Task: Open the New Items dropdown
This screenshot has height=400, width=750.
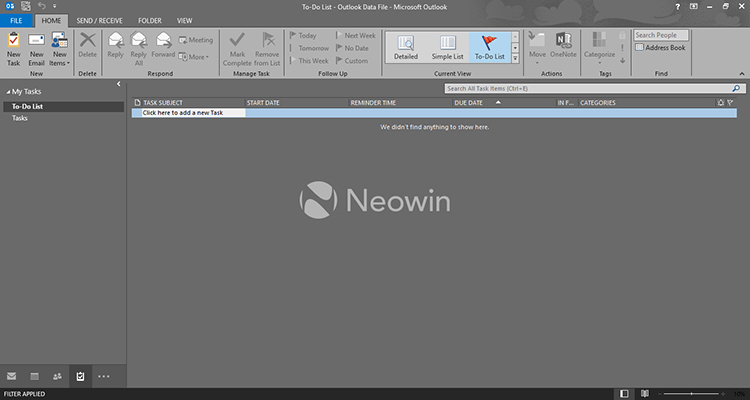Action: click(x=59, y=49)
